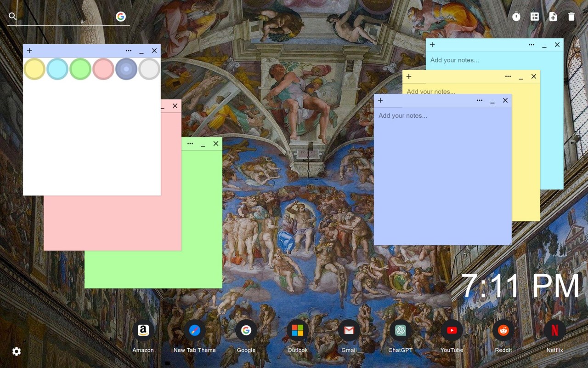The image size is (588, 368).
Task: Close the purple sticky note
Action: coord(505,100)
